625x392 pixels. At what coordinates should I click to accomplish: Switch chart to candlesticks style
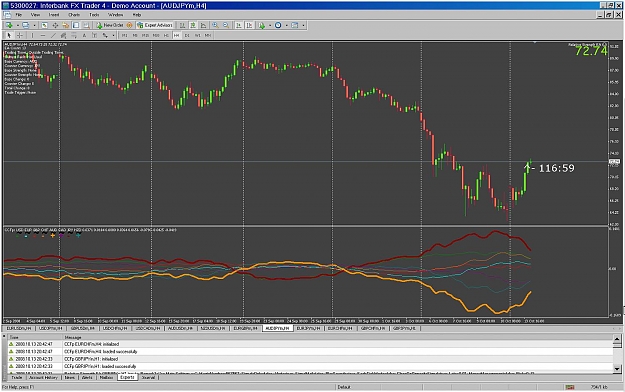coord(193,25)
